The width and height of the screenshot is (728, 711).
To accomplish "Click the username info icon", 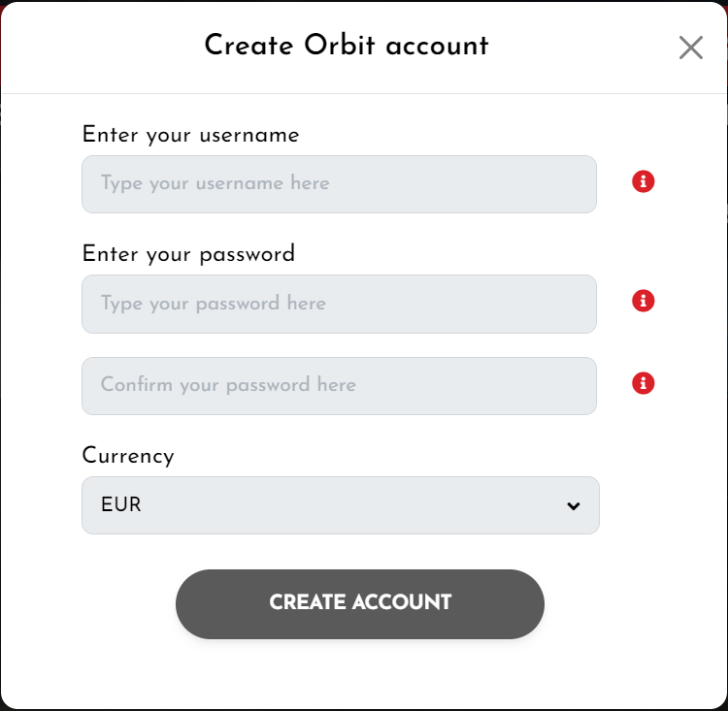I will pyautogui.click(x=643, y=181).
